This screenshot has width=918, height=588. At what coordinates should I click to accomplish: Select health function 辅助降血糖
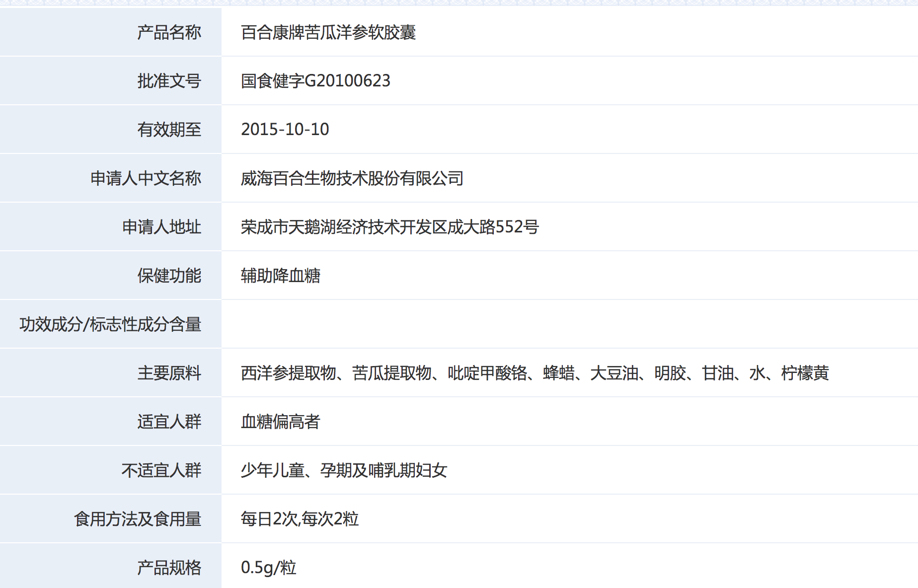(x=281, y=276)
